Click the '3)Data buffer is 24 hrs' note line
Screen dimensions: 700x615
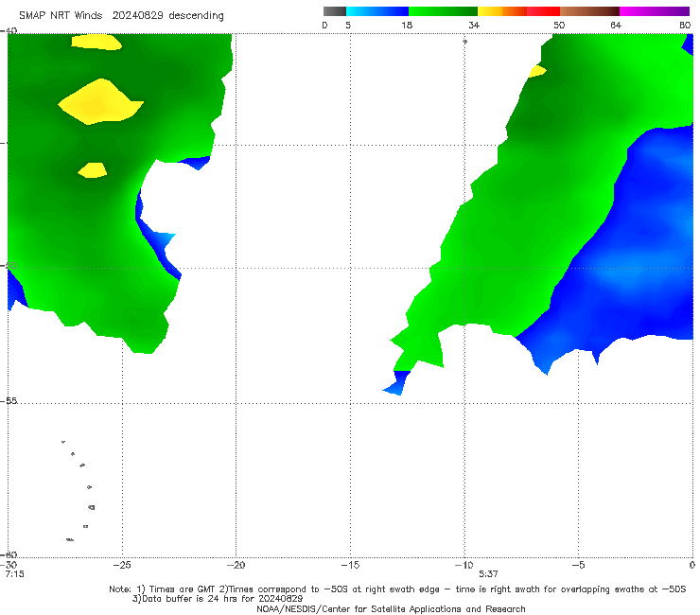218,599
